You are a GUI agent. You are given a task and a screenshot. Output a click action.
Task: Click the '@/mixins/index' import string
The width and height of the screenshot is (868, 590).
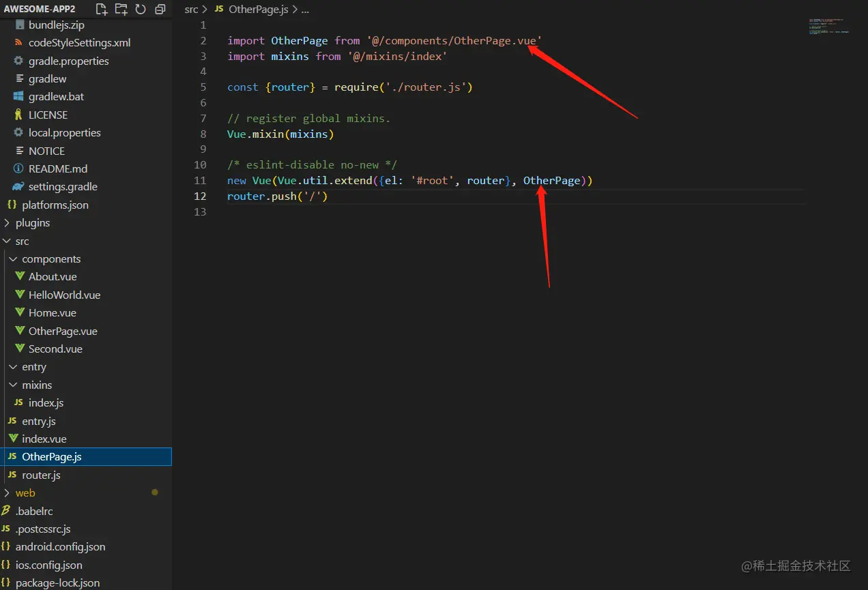pyautogui.click(x=397, y=57)
